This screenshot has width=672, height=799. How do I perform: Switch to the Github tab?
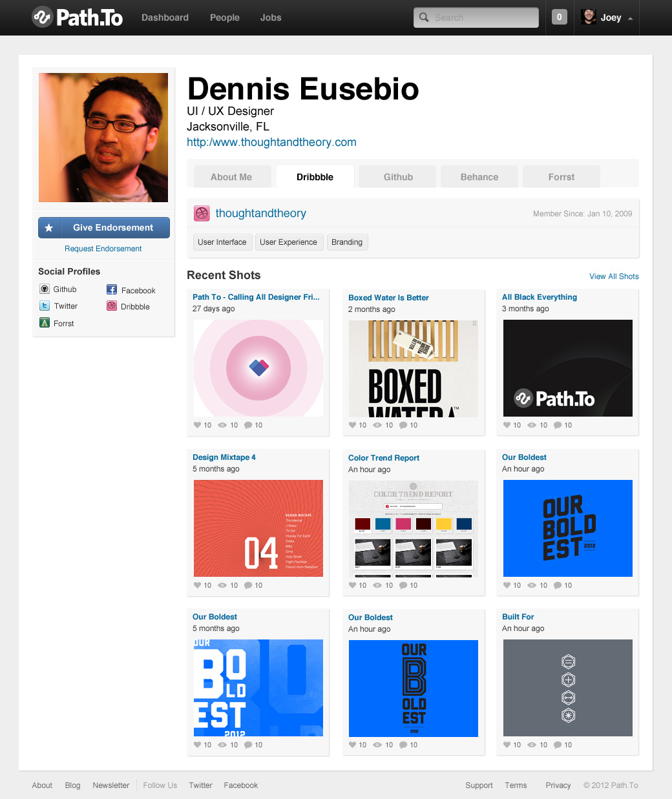pos(398,177)
